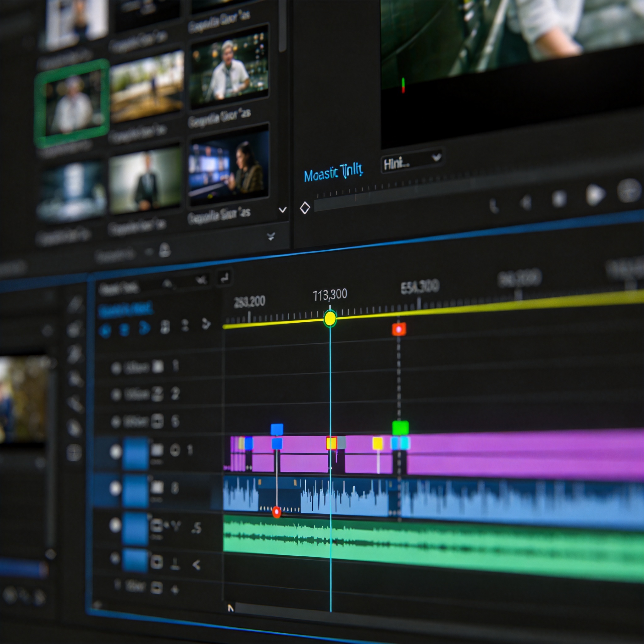The width and height of the screenshot is (644, 644).
Task: Click the green marker above the purple clip
Action: point(400,428)
